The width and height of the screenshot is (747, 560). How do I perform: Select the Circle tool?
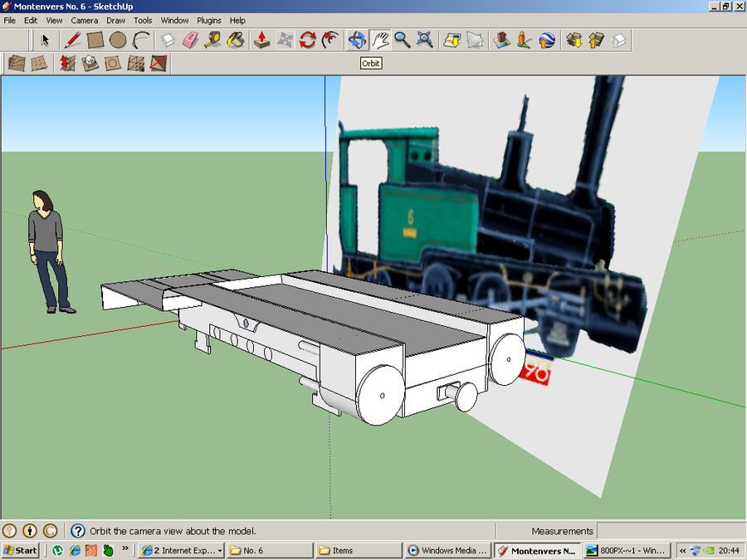118,40
